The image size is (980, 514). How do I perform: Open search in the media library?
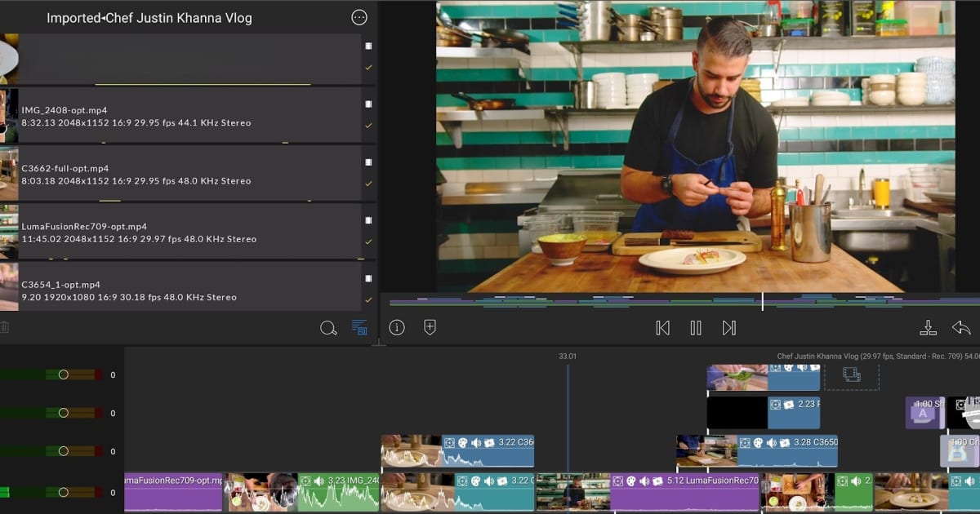[329, 328]
